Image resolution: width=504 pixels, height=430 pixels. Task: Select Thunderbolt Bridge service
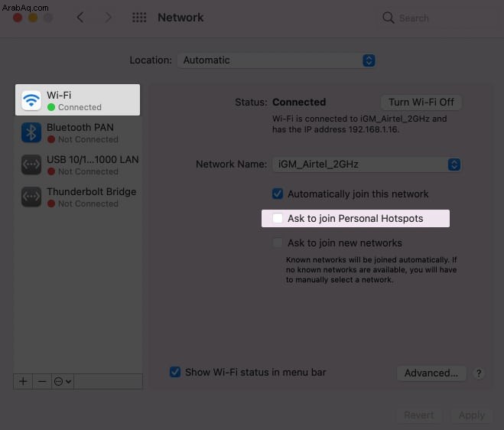[77, 197]
